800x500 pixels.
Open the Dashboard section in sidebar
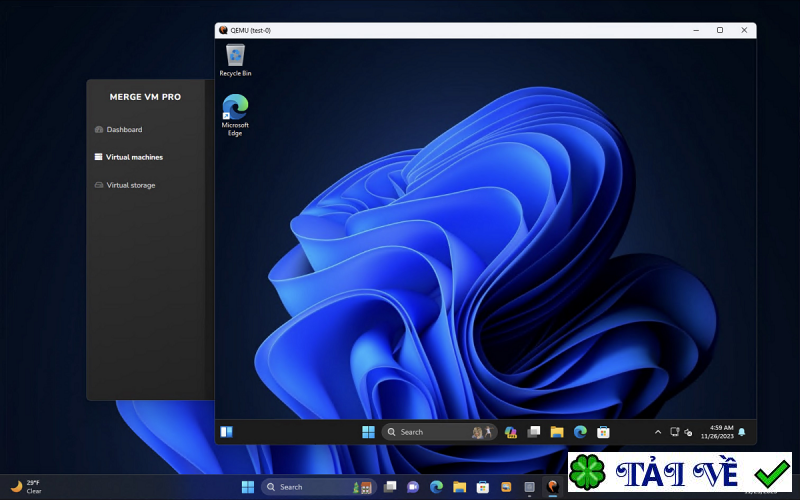click(x=124, y=130)
